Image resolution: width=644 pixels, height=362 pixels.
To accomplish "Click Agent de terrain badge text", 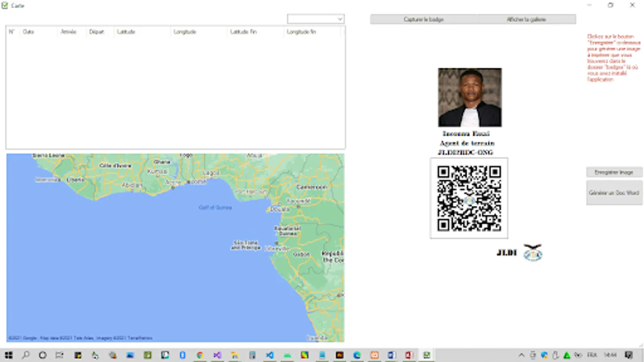I will pos(467,143).
